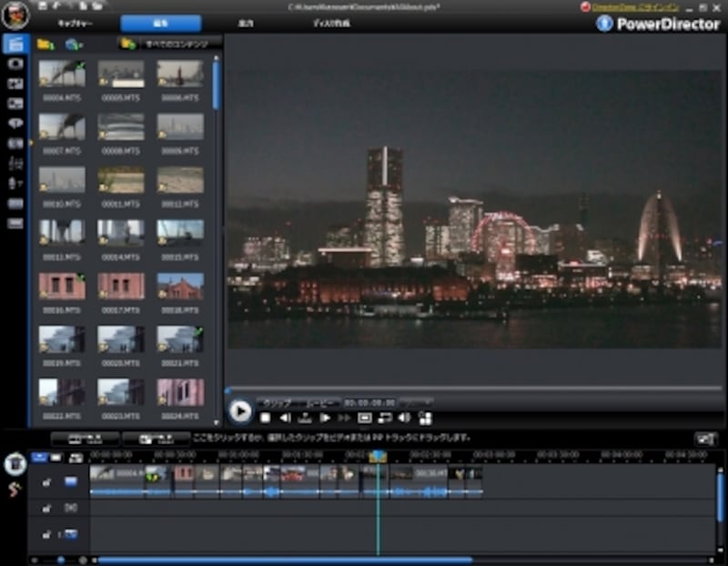Screen dimensions: 728x566
Task: Open the Effect Room in the sidebar
Action: click(x=15, y=64)
